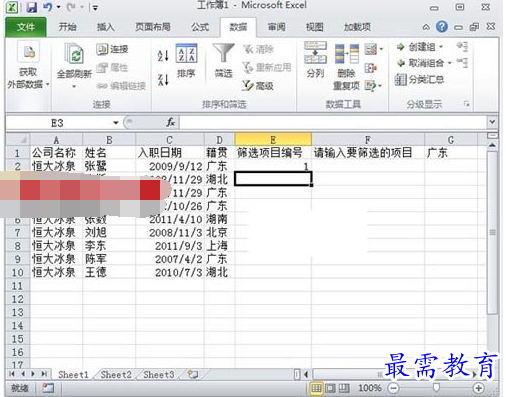
Task: Switch to the Home (开始) tab
Action: 67,27
